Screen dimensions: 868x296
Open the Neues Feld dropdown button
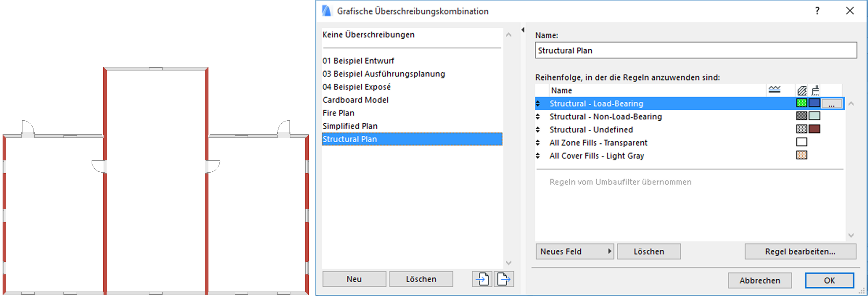pyautogui.click(x=575, y=252)
